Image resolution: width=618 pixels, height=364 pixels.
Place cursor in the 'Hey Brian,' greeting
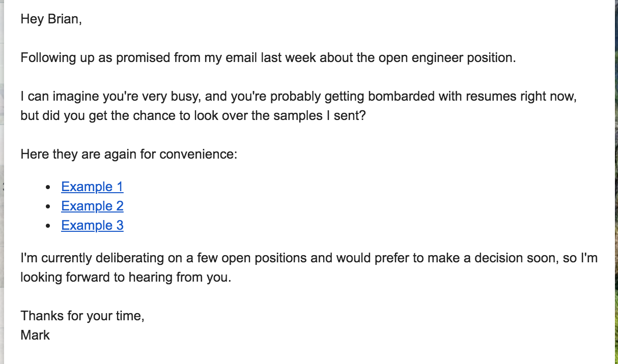[x=51, y=19]
